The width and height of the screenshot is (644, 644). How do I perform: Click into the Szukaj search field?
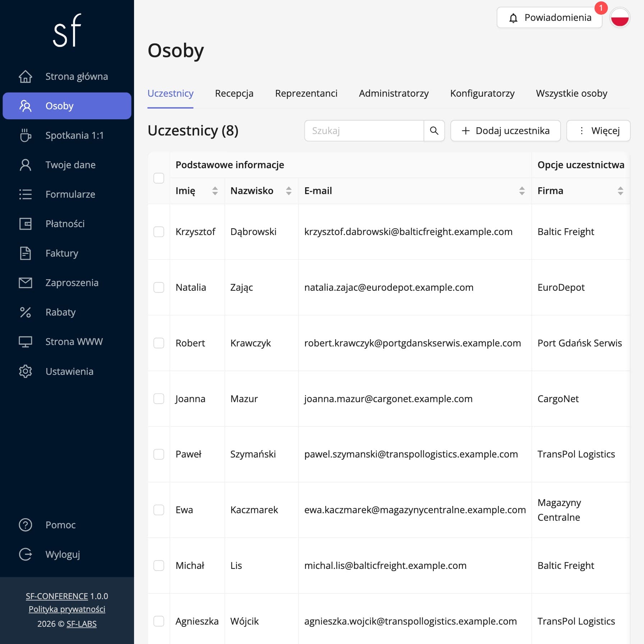(364, 131)
